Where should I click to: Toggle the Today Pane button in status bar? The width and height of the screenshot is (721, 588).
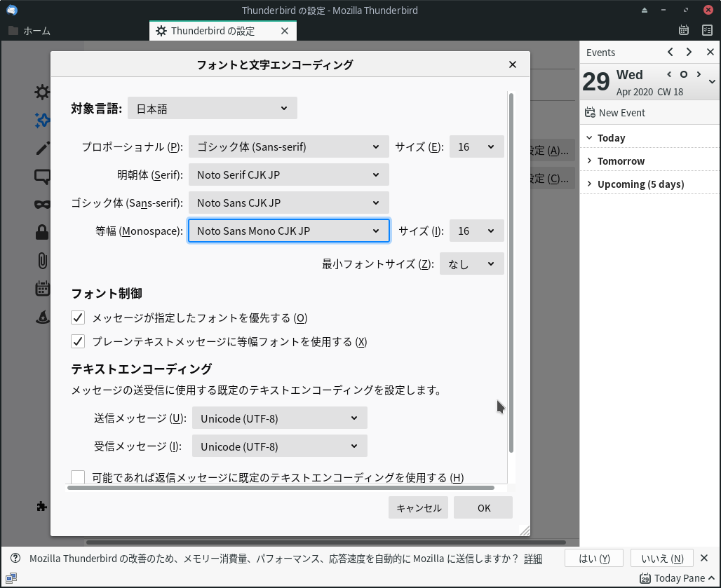point(677,578)
